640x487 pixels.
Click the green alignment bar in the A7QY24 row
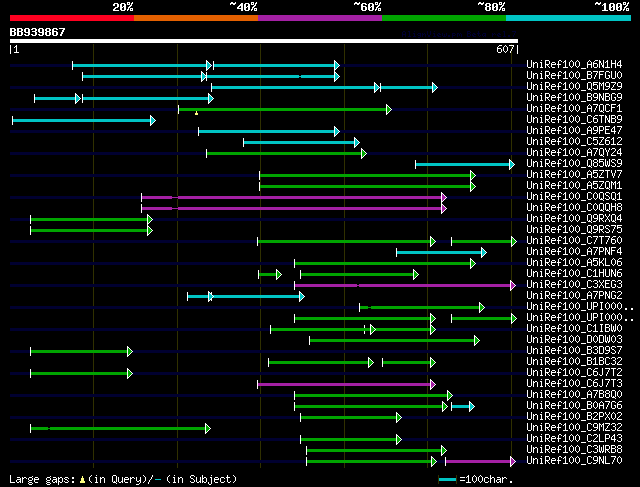287,153
